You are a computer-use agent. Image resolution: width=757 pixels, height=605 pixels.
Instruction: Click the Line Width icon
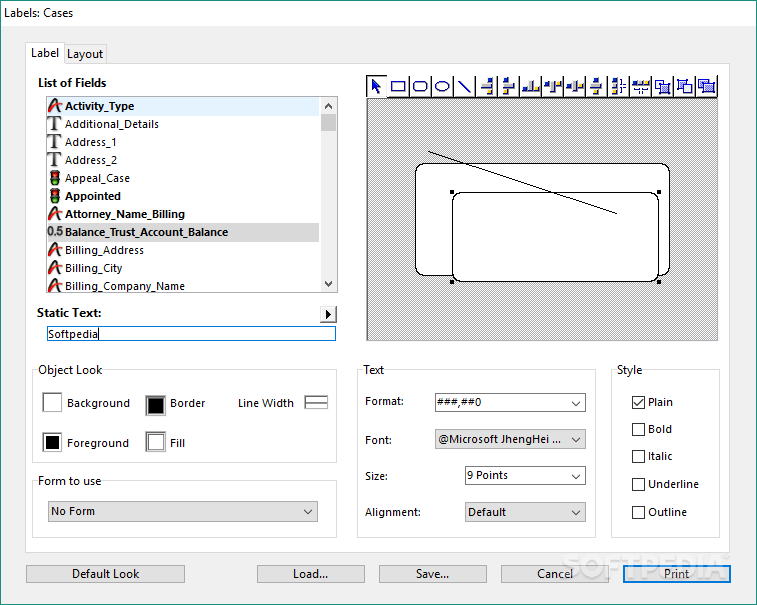click(316, 402)
